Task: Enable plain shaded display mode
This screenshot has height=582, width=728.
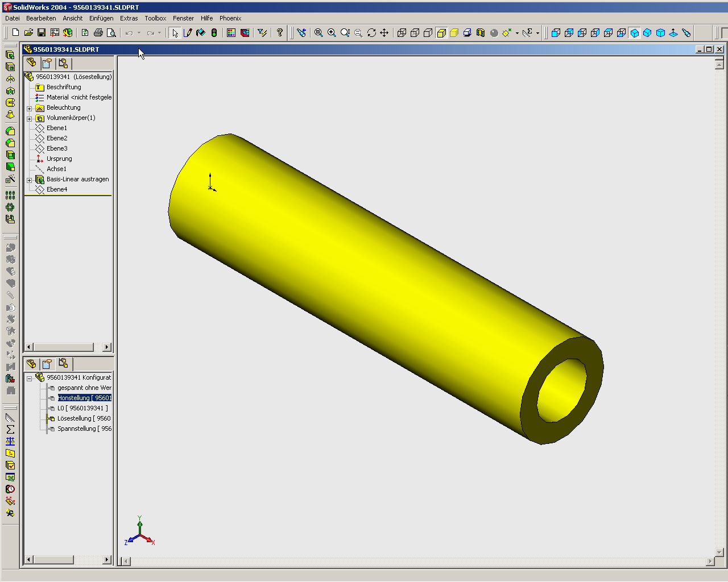Action: pyautogui.click(x=454, y=33)
